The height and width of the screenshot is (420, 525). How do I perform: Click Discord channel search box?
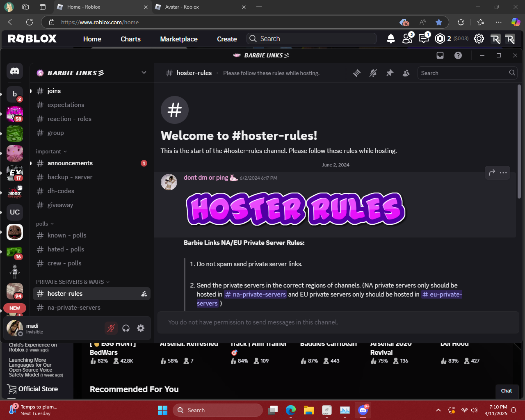pos(468,73)
